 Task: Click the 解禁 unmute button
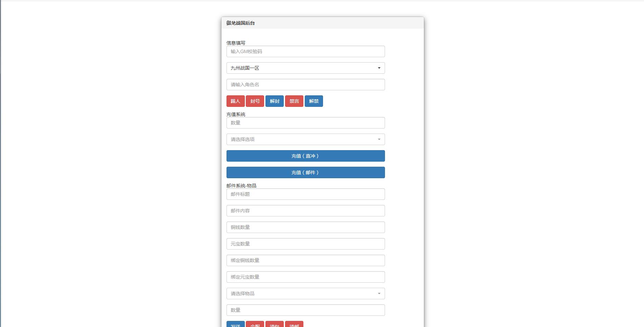pos(314,101)
